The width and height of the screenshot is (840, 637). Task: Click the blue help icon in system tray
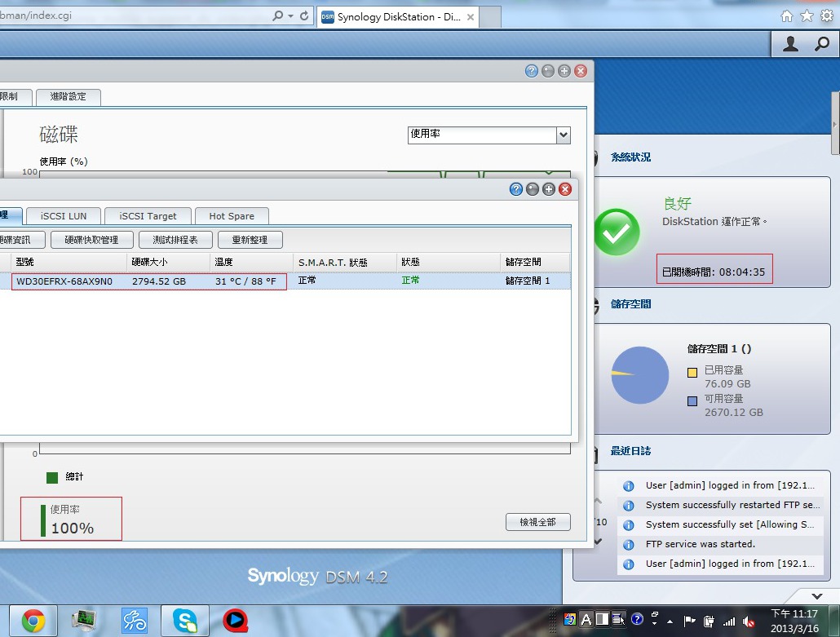pos(637,619)
